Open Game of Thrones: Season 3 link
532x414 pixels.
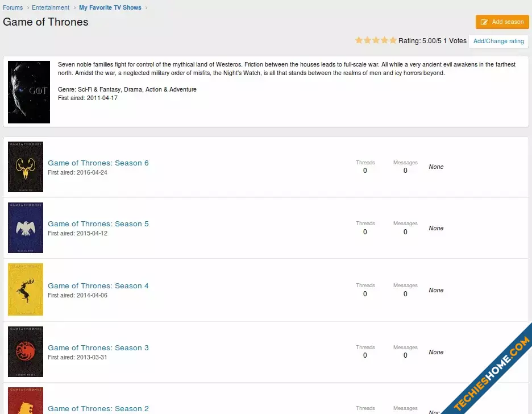(x=98, y=348)
